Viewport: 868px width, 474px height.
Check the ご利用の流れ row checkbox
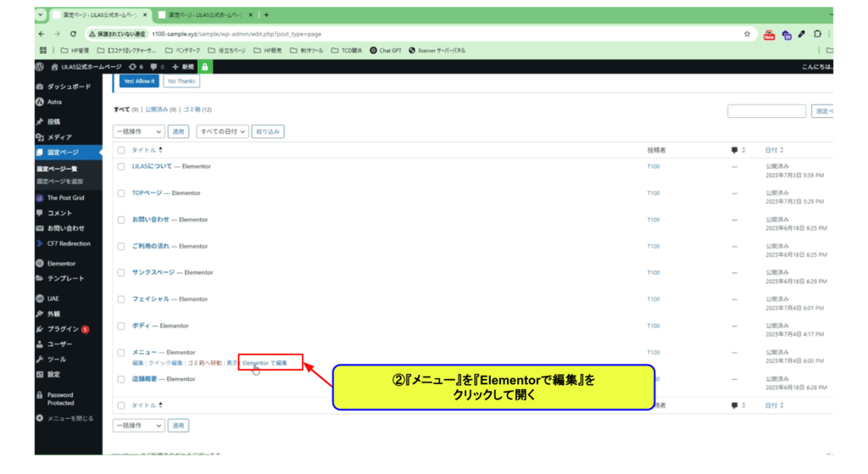[x=121, y=247]
